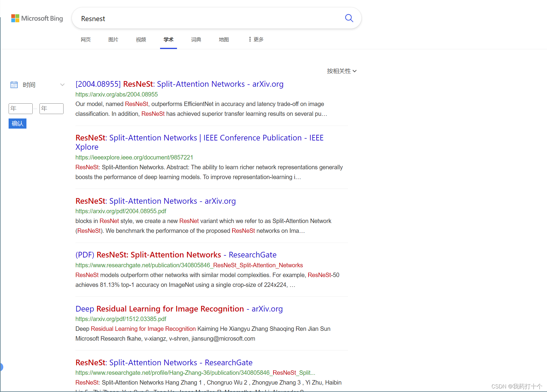
Task: Collapse the 时间 filter chevron
Action: (62, 85)
